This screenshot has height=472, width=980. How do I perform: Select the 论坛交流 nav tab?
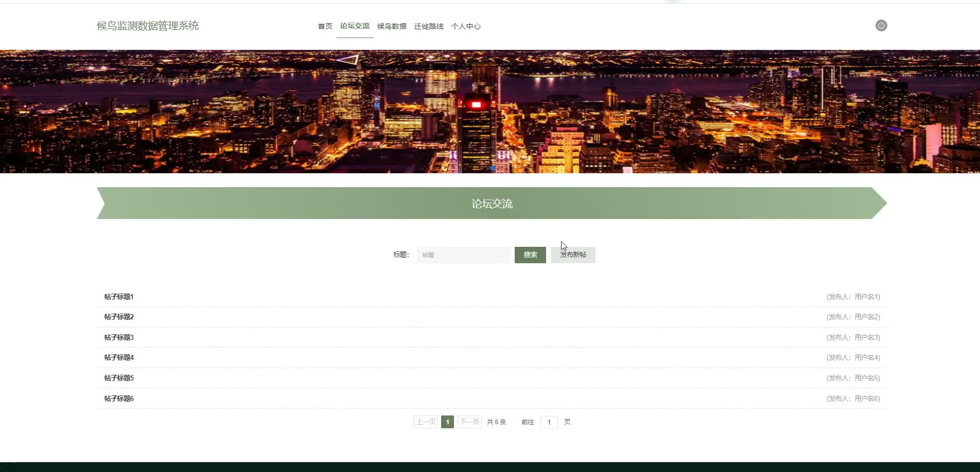(355, 26)
